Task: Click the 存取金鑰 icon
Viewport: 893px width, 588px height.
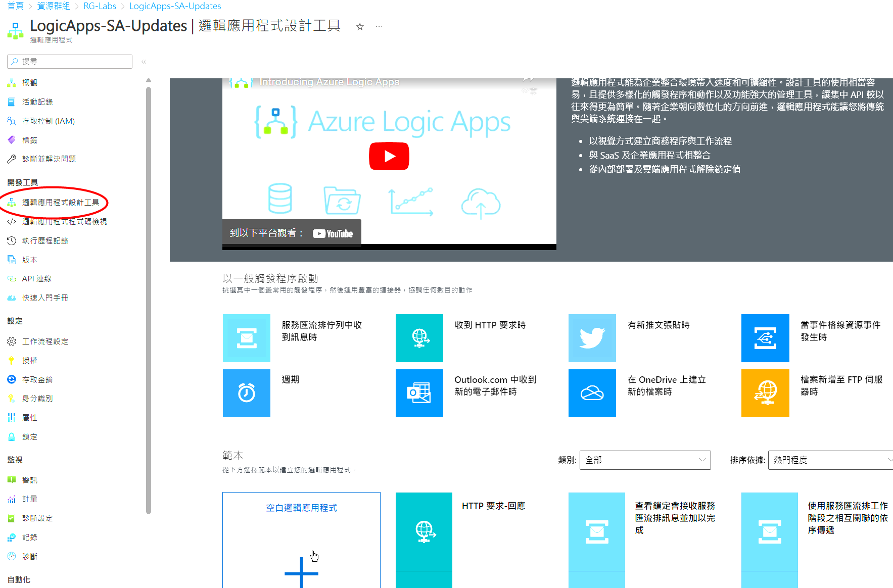Action: 12,379
